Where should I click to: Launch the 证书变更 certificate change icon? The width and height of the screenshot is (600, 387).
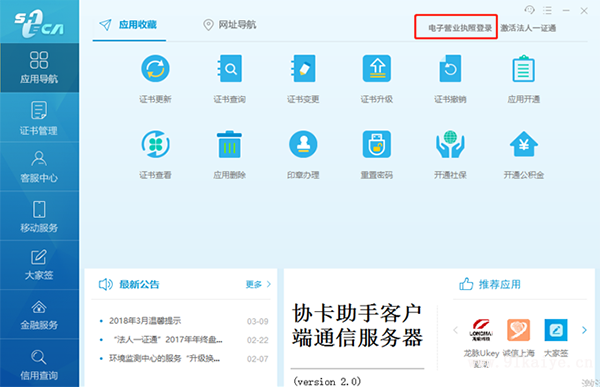click(303, 69)
